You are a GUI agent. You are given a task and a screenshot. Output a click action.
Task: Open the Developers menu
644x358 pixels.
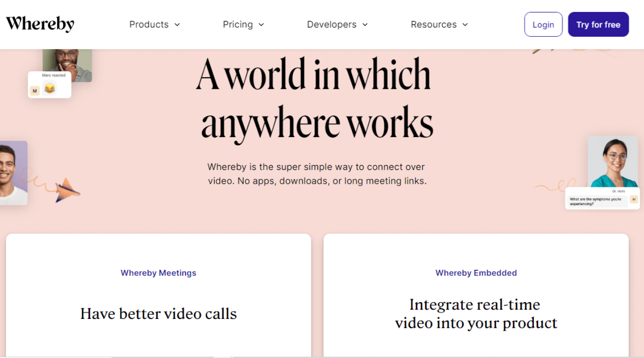click(x=337, y=24)
